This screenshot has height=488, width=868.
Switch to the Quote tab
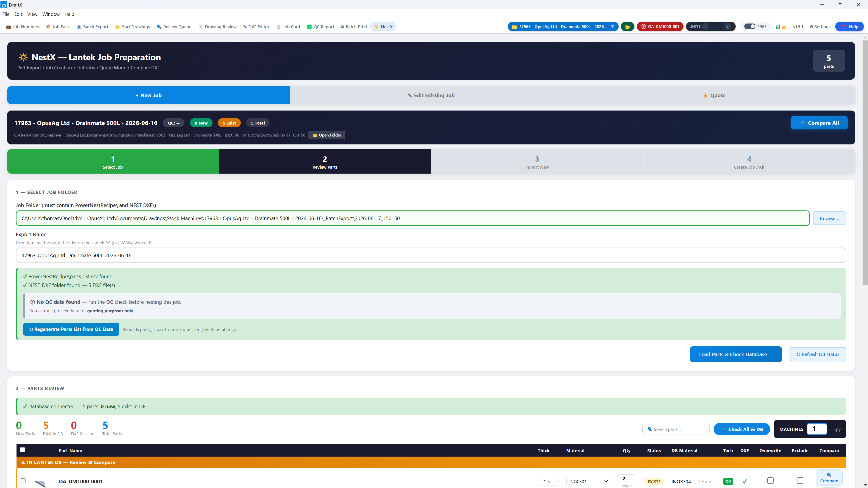(714, 95)
